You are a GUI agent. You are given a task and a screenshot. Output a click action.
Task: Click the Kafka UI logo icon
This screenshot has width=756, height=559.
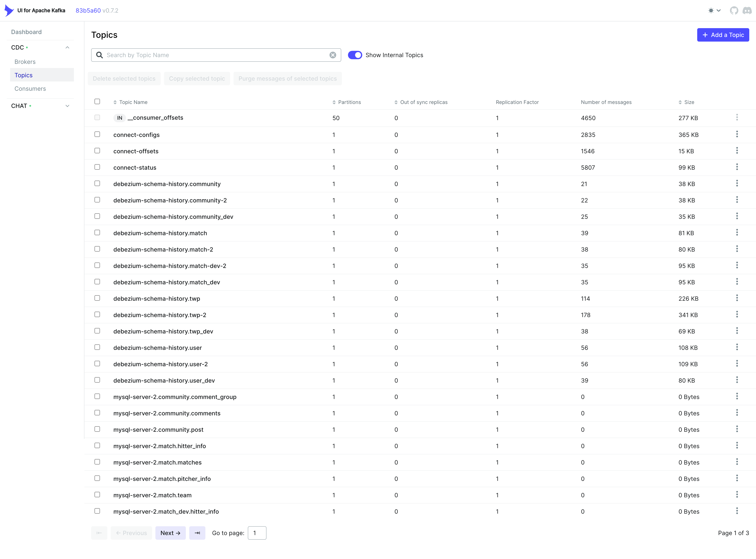[x=9, y=10]
